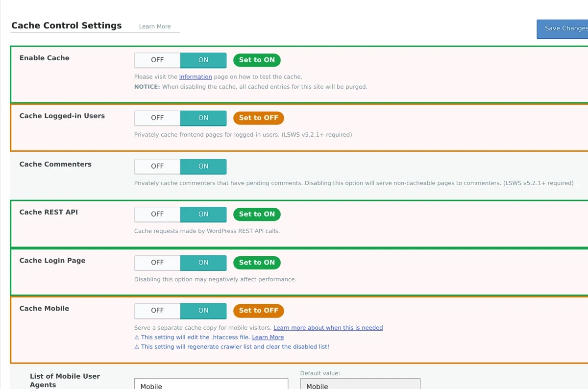Turn Cache Mobile OFF
The image size is (588, 389).
click(x=157, y=311)
